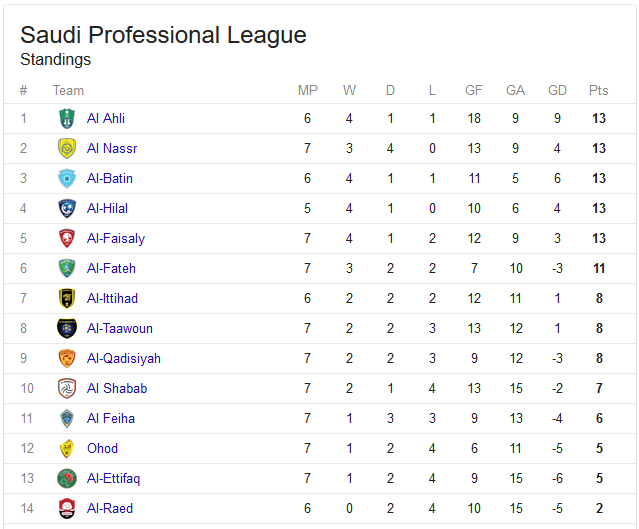Click the red Al-Faisaly club badge

click(x=67, y=238)
